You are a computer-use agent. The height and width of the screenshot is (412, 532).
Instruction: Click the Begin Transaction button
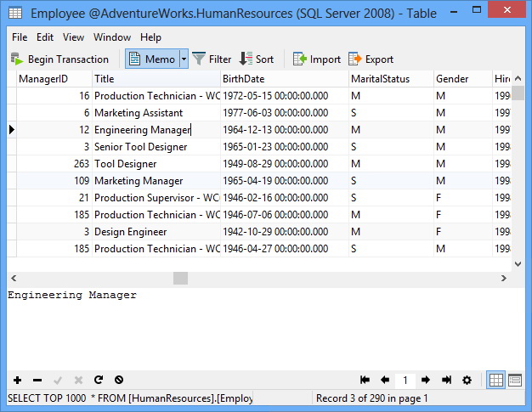[x=59, y=59]
